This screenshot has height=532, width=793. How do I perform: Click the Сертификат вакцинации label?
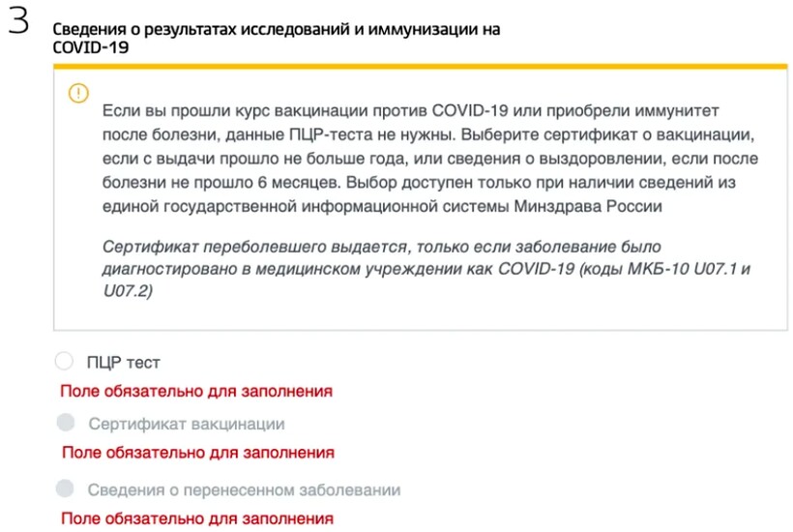186,424
